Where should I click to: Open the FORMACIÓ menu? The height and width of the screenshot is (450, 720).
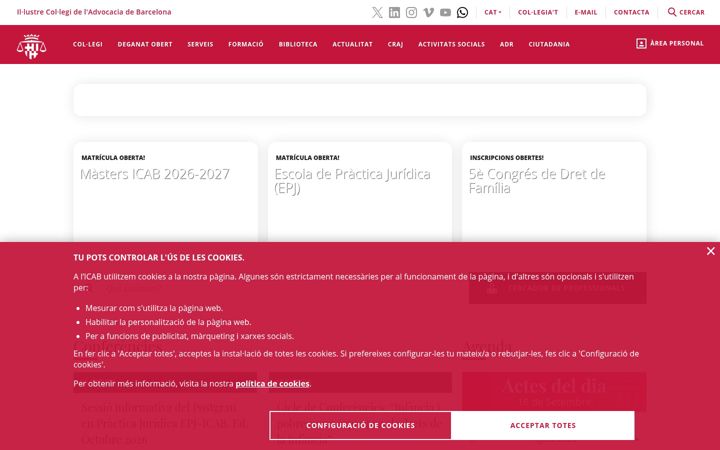pyautogui.click(x=246, y=44)
